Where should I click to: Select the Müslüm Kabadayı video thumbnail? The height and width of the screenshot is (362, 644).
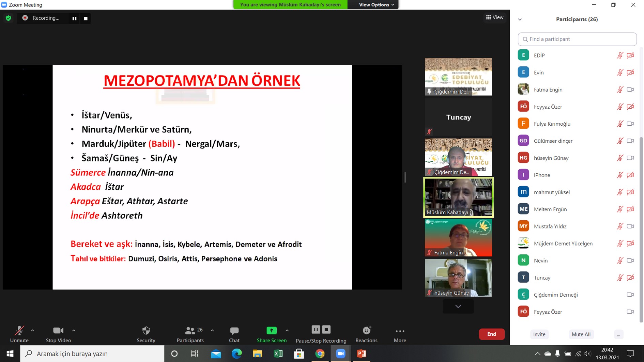point(458,197)
